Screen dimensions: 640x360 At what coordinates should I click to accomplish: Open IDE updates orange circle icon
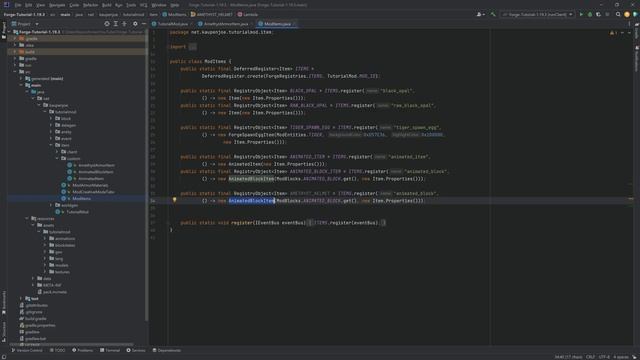pos(627,14)
